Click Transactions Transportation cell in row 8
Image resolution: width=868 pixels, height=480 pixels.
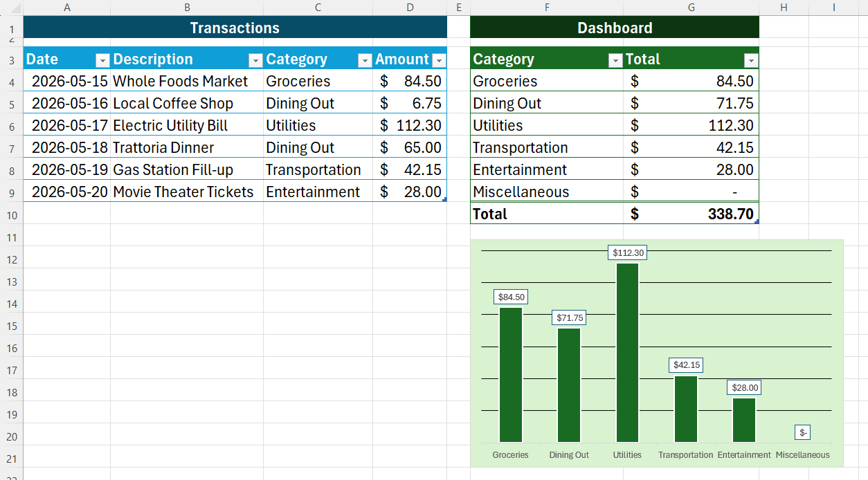coord(318,169)
